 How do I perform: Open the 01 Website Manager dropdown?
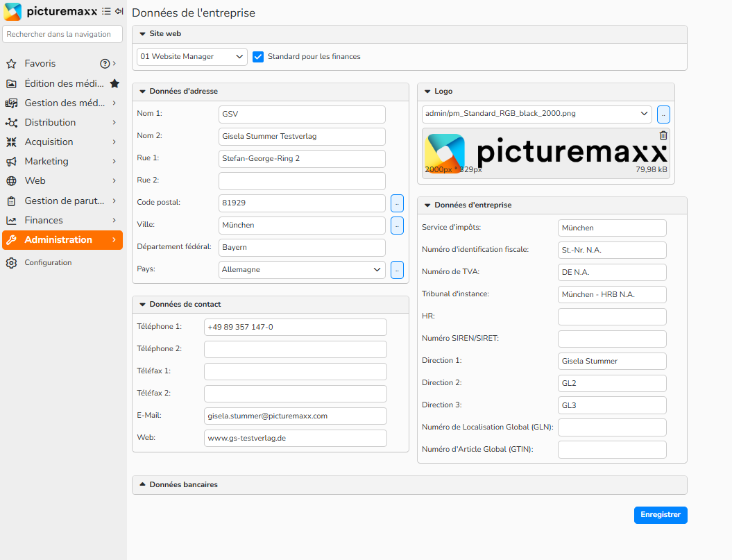[192, 57]
